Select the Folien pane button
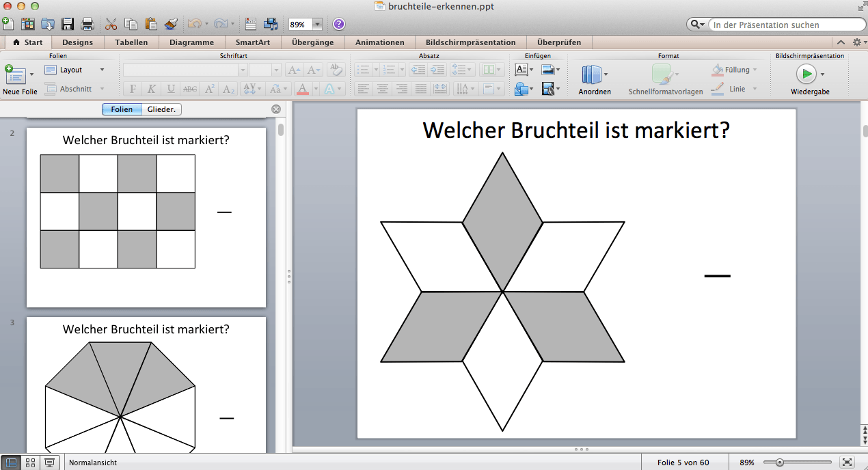The height and width of the screenshot is (470, 868). 122,109
